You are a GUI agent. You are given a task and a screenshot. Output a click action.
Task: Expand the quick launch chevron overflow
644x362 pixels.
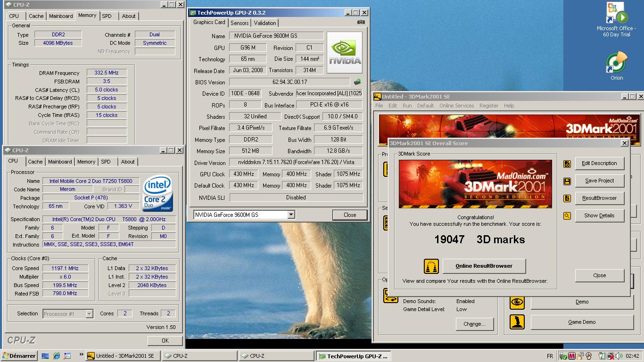coord(81,355)
